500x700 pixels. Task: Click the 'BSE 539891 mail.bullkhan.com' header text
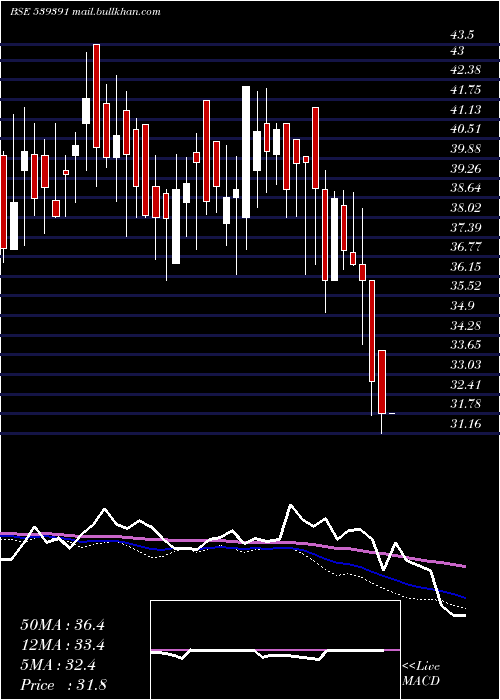pyautogui.click(x=85, y=12)
